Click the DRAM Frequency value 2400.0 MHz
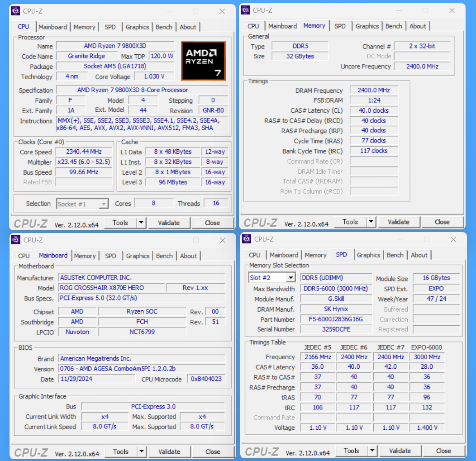Screen dimensions: 476x461 [374, 90]
